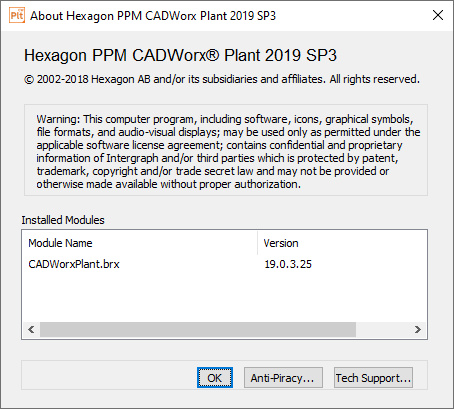454x409 pixels.
Task: Click the Hexagon PPM CADWorx Plant heading
Action: [180, 55]
